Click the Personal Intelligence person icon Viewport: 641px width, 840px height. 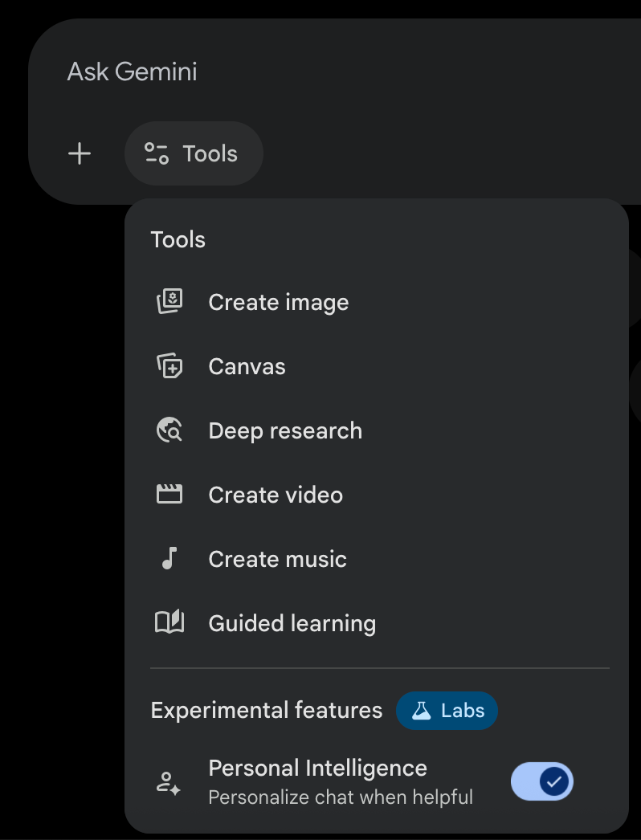pyautogui.click(x=169, y=783)
